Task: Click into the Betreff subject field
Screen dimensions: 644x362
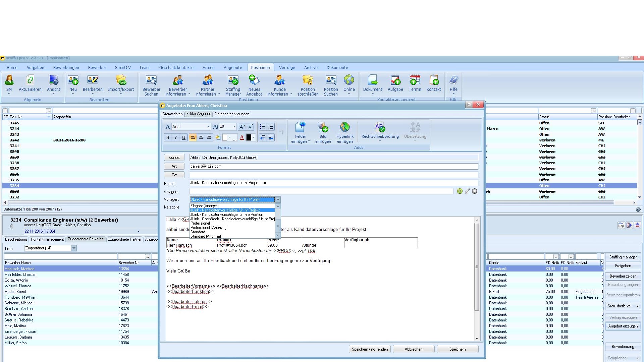Action: [x=334, y=183]
